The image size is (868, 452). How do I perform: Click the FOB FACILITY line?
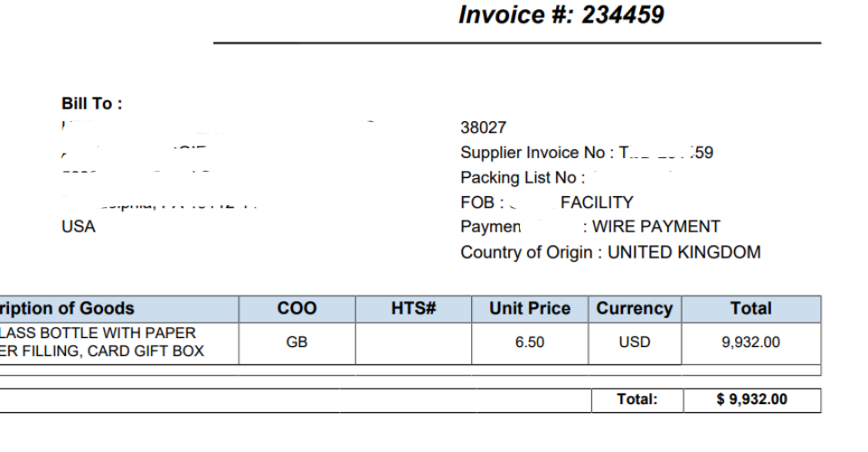(x=547, y=202)
